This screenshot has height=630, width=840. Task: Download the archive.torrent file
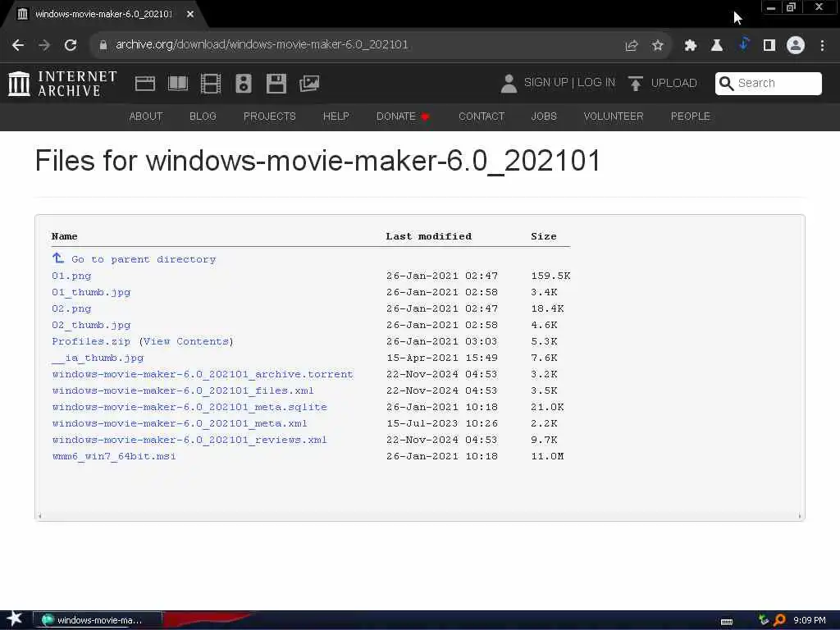coord(203,374)
